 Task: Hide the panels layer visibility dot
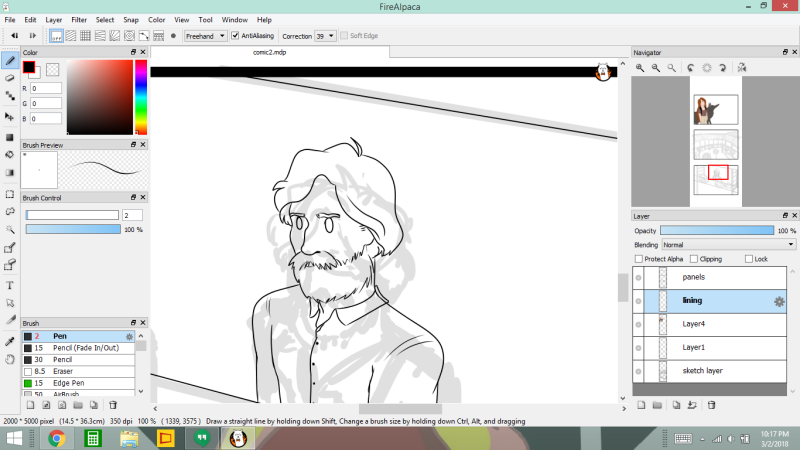click(x=638, y=277)
